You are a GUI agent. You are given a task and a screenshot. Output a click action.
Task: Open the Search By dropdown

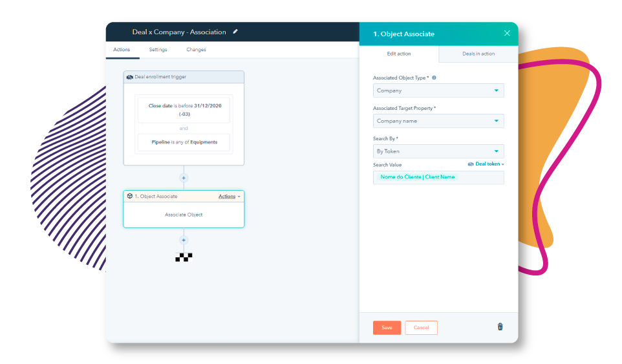coord(438,151)
